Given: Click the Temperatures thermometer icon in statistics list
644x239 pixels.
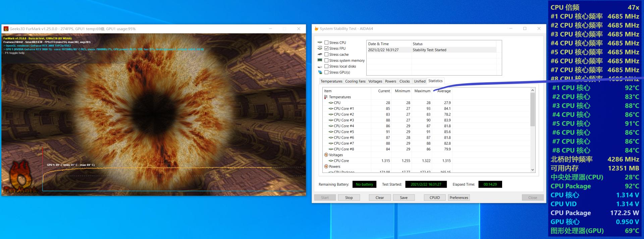Looking at the screenshot, I should pos(326,97).
